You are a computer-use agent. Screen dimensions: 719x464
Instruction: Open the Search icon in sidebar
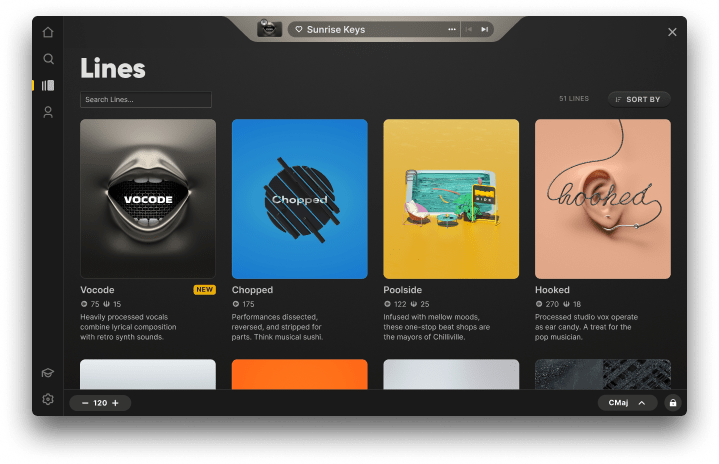48,59
